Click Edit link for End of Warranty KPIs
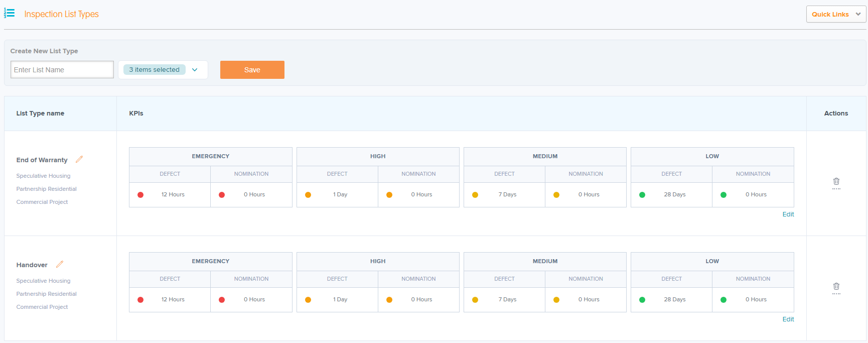 [x=788, y=214]
